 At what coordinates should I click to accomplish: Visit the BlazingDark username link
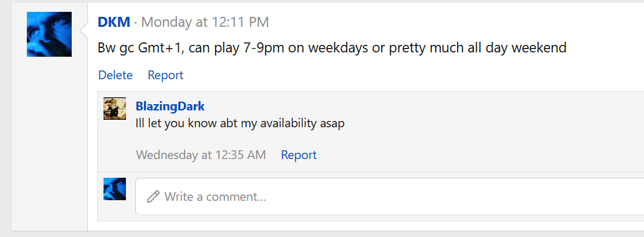pyautogui.click(x=170, y=107)
